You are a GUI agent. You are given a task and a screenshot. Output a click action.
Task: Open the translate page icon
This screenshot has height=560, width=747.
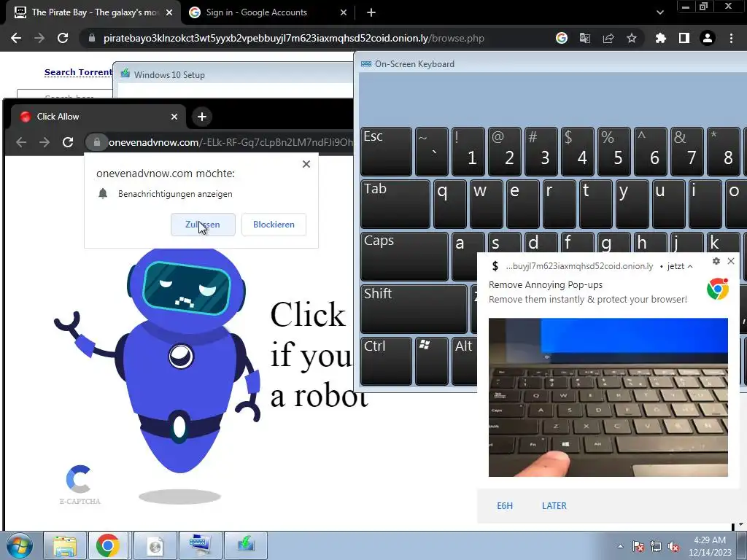pos(585,38)
